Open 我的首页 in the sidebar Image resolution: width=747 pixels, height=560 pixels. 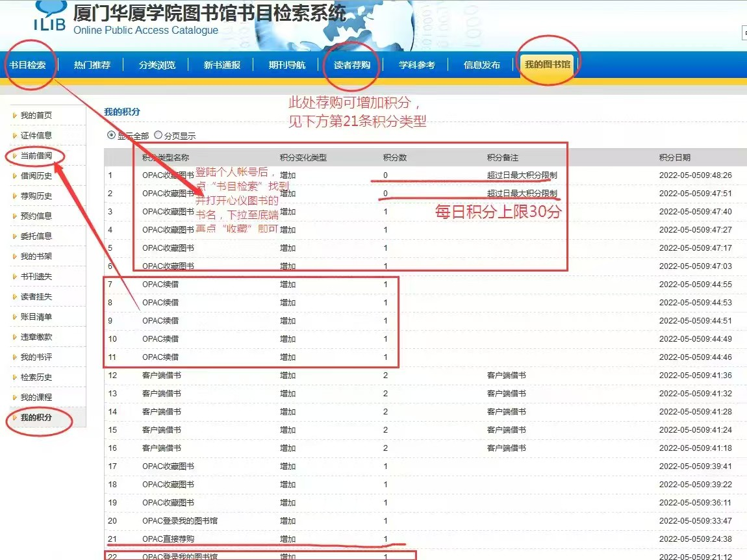pos(36,116)
